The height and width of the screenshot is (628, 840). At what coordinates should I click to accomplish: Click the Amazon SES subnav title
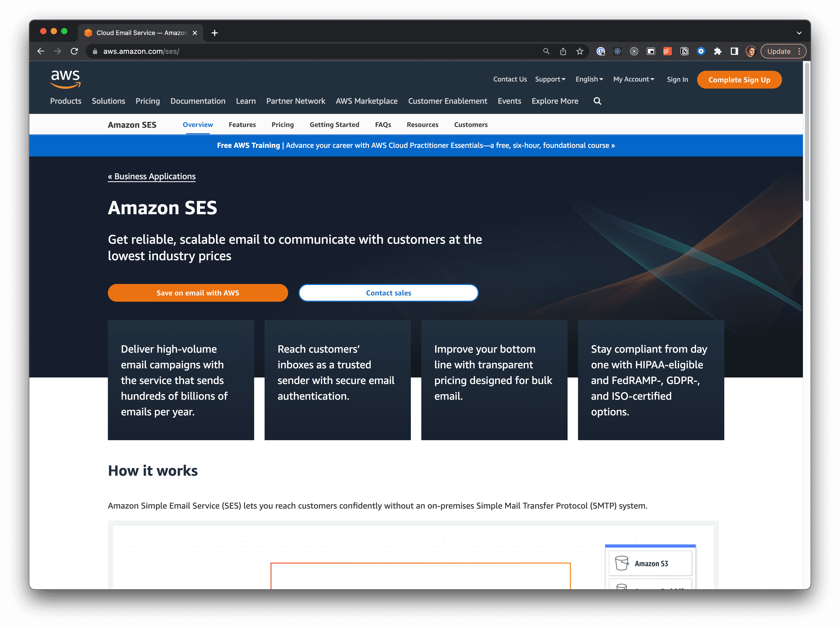click(x=132, y=125)
